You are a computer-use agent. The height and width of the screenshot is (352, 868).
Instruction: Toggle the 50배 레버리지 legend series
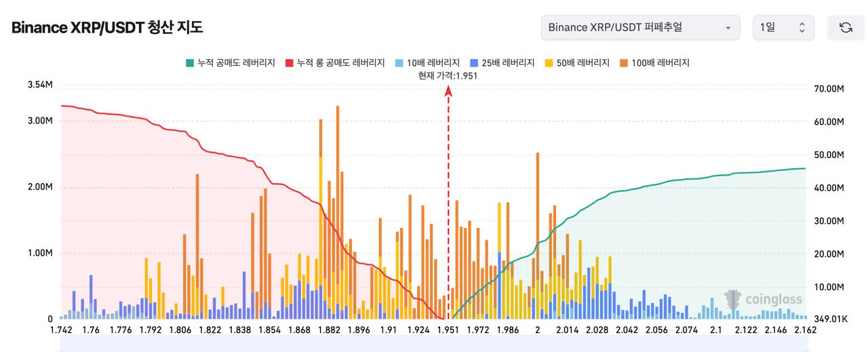[577, 62]
